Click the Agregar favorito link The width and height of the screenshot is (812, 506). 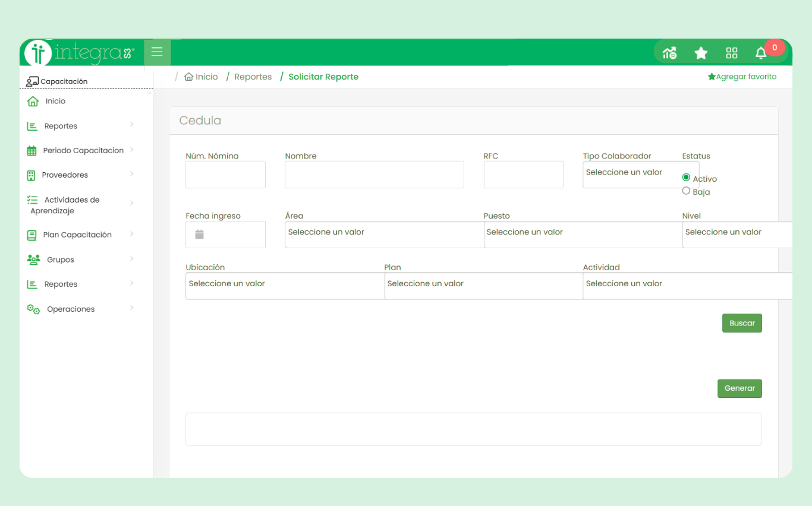click(746, 77)
